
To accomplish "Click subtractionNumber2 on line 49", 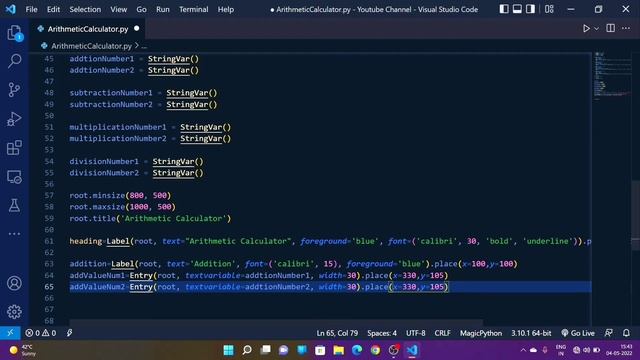I will (x=111, y=104).
